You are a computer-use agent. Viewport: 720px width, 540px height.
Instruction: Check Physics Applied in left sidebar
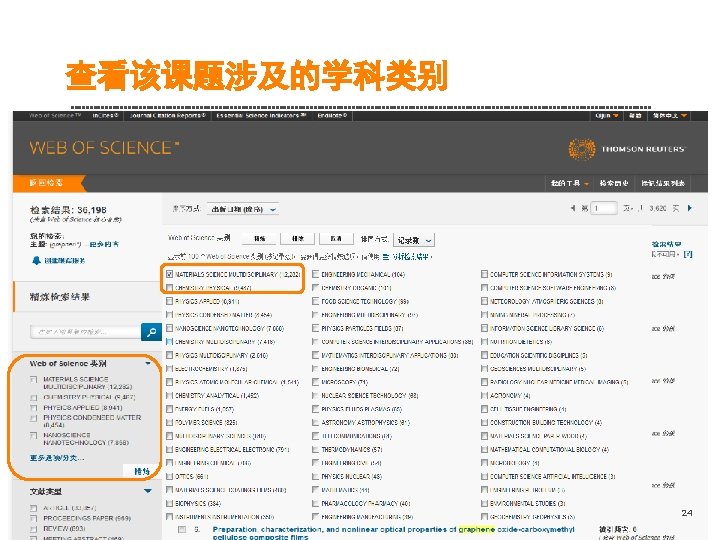[33, 408]
